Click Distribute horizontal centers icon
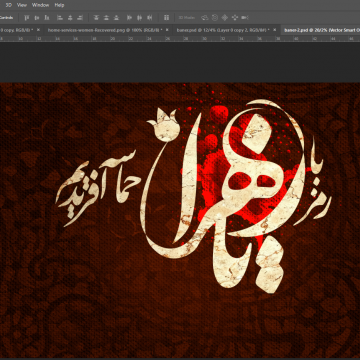Image resolution: width=360 pixels, height=360 pixels. click(140, 17)
